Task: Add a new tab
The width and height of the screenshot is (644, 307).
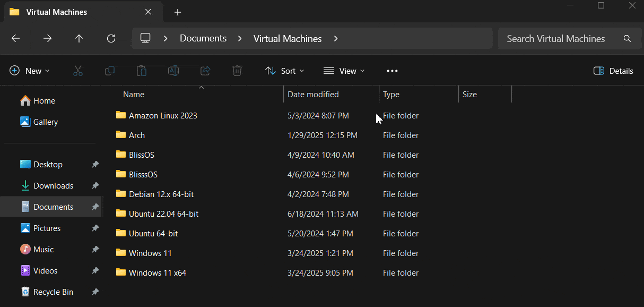Action: coord(178,12)
